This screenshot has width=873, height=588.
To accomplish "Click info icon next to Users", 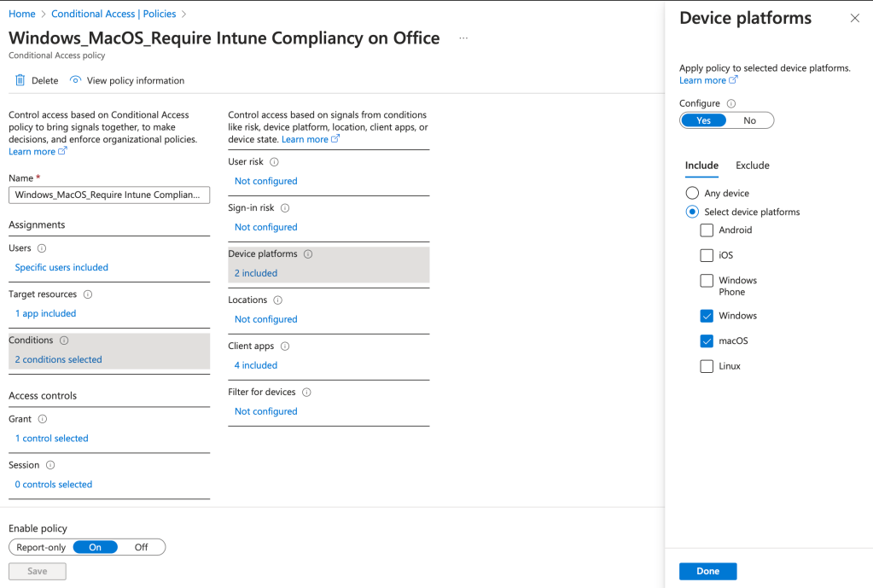I will click(x=42, y=248).
